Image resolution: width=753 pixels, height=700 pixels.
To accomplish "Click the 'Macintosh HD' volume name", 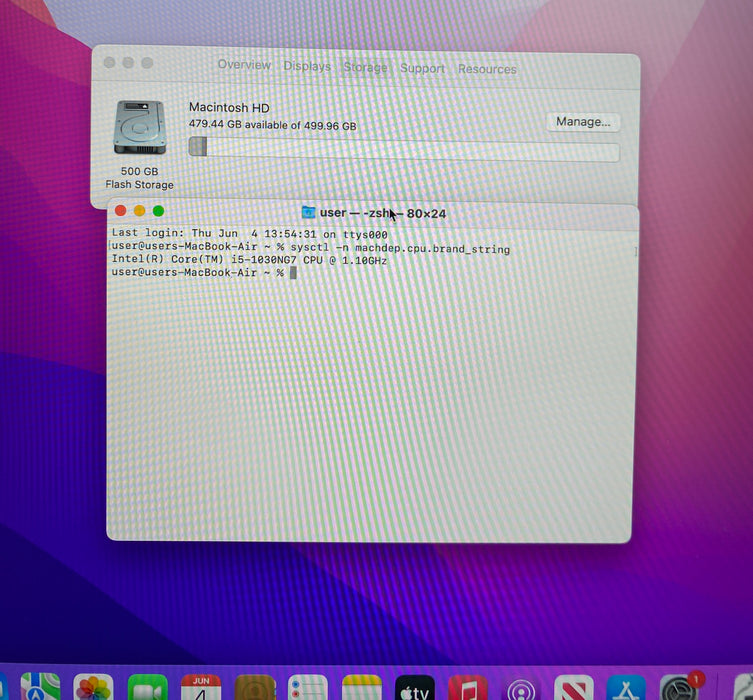I will click(x=229, y=108).
